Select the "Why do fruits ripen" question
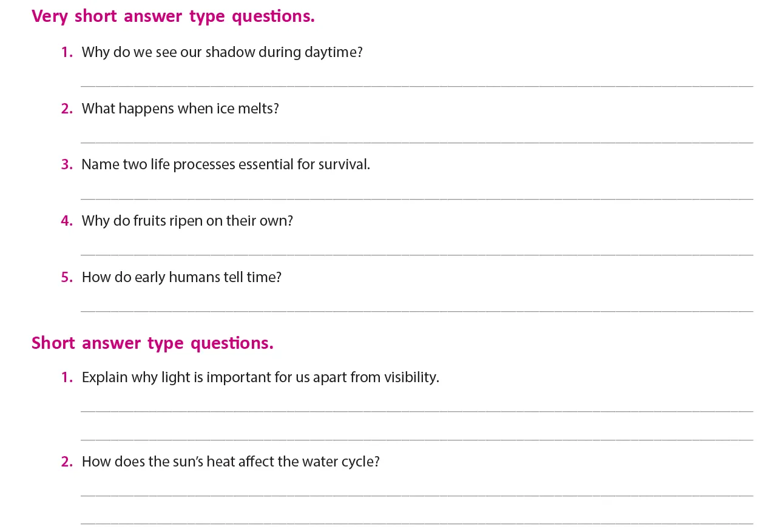Screen dimensions: 784x532 pos(187,221)
